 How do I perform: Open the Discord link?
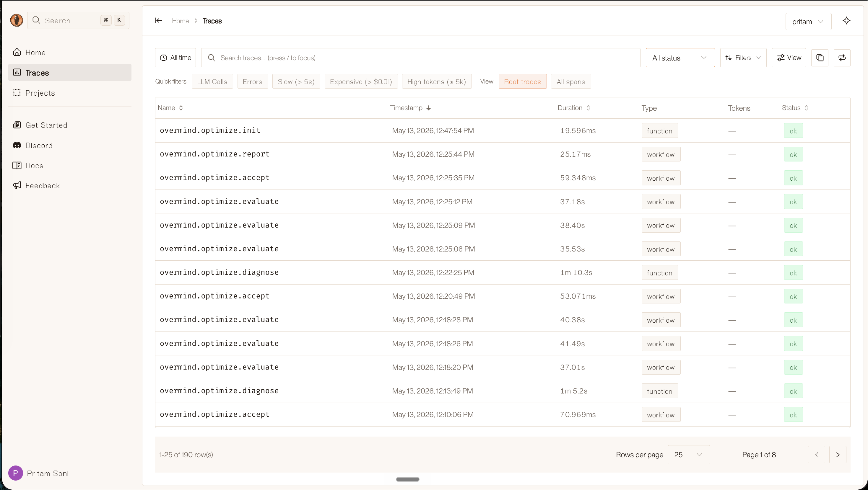pyautogui.click(x=70, y=145)
